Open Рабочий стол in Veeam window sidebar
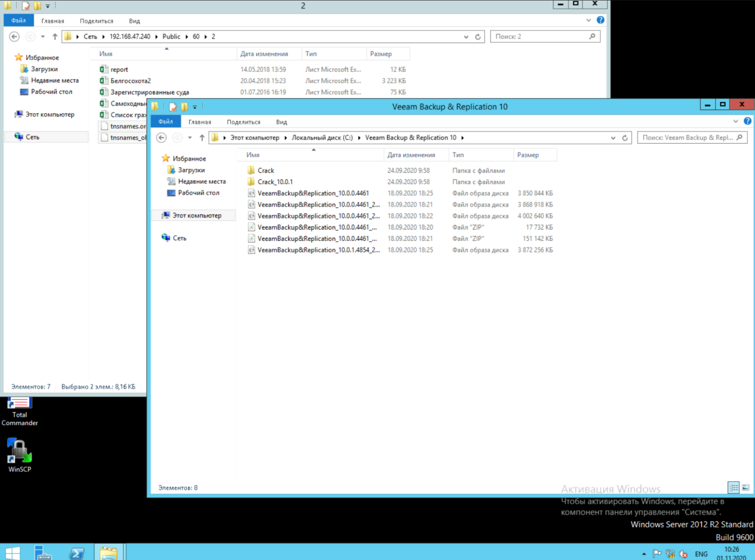 198,193
